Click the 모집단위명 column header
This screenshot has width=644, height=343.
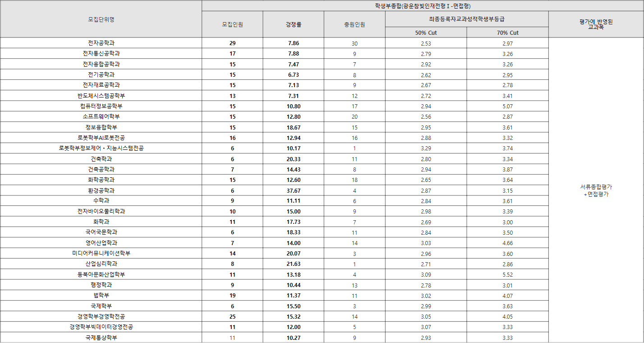coord(101,19)
